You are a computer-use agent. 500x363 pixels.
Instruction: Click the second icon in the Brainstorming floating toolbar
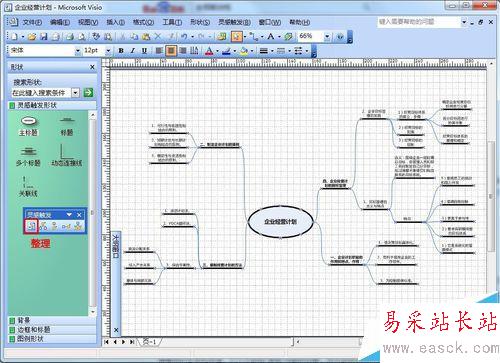pos(43,226)
